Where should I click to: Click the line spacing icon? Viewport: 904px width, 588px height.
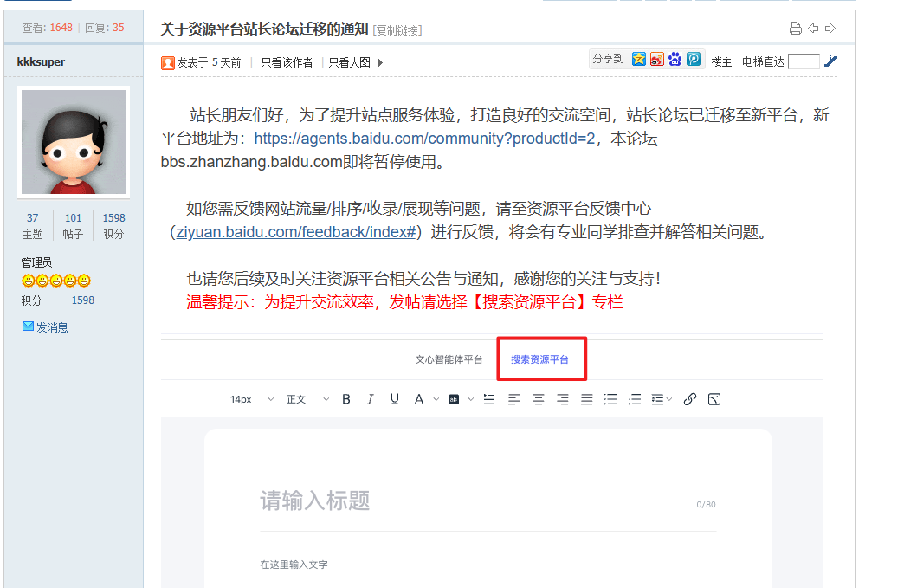[489, 399]
